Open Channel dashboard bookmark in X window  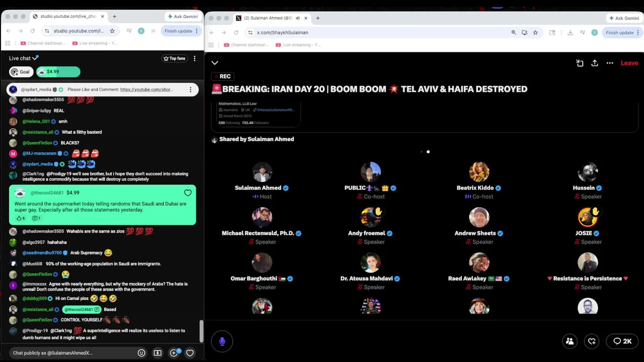click(246, 45)
